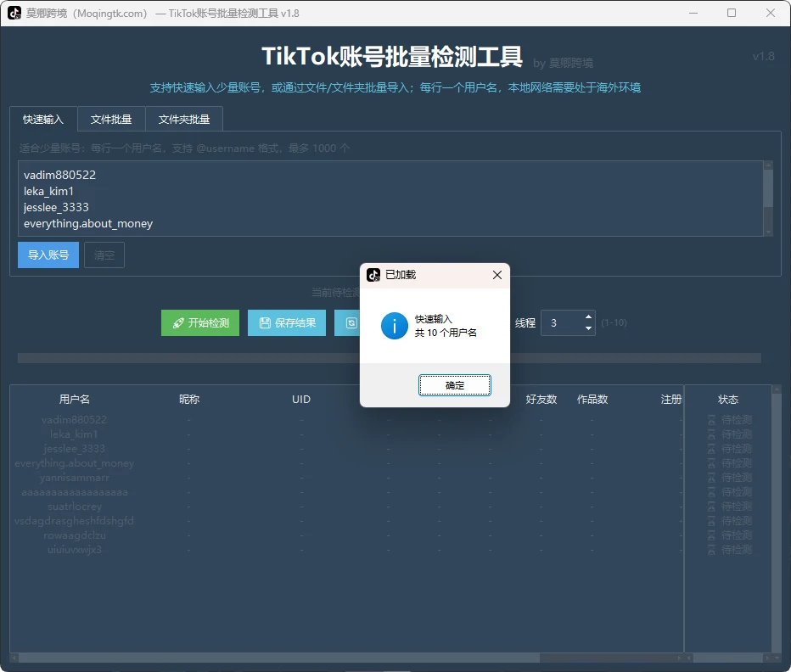Decrease the 线程 thread count with the down arrow

588,328
